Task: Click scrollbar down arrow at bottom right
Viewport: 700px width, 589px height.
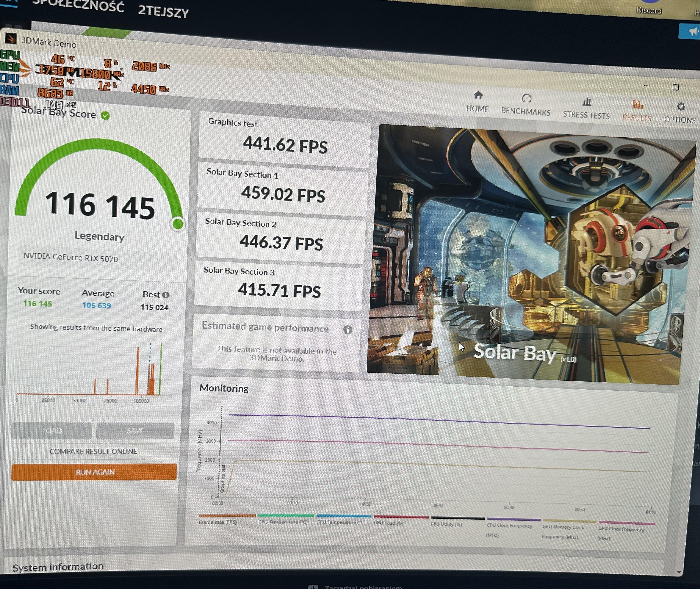Action: coord(679,572)
